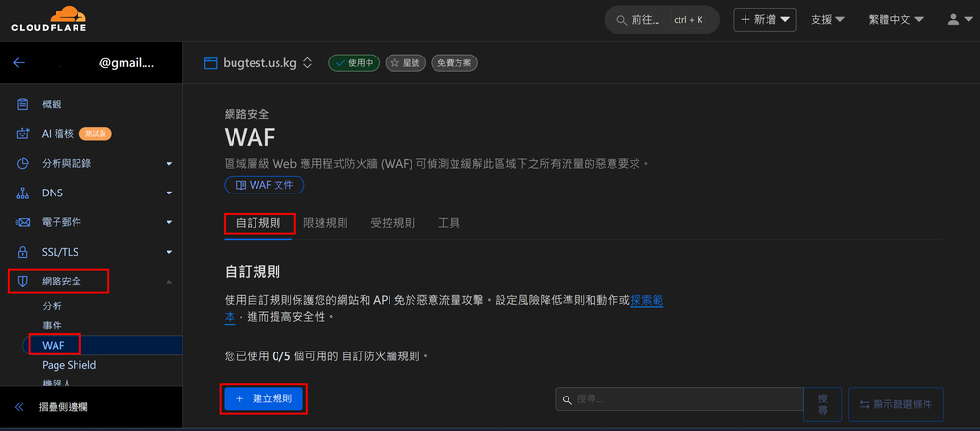Click the Cloudflare logo
The width and height of the screenshot is (980, 431).
click(49, 19)
